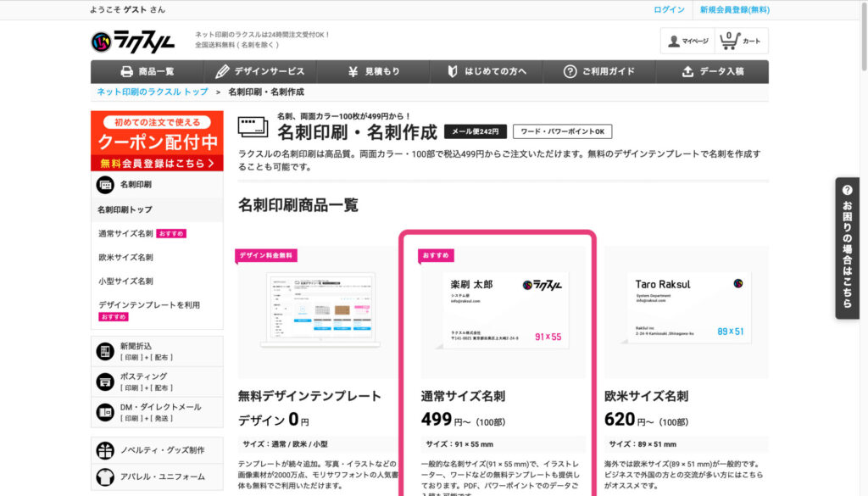Open 商品一覧 menu
Screen dimensions: 868x496
(x=147, y=71)
